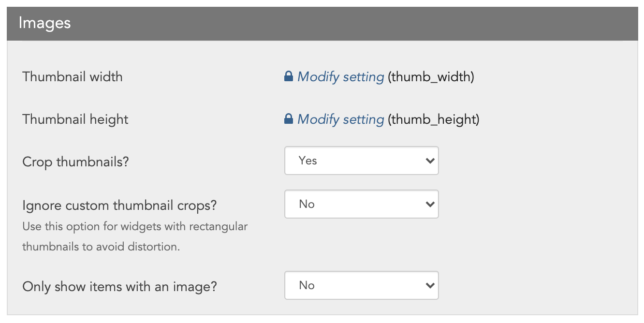The width and height of the screenshot is (644, 323).
Task: Click the "Ignore custom thumbnail crops?" label
Action: point(119,206)
